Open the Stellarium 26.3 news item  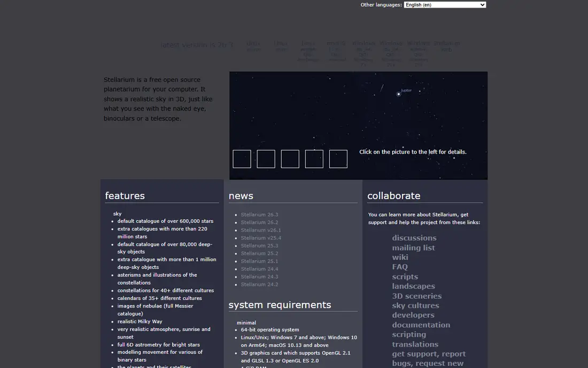259,214
